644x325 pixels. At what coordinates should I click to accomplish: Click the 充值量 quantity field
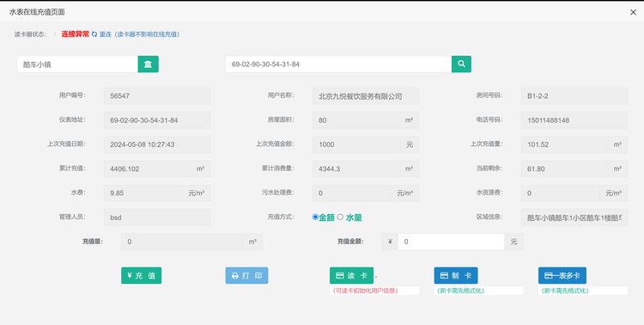tap(182, 242)
